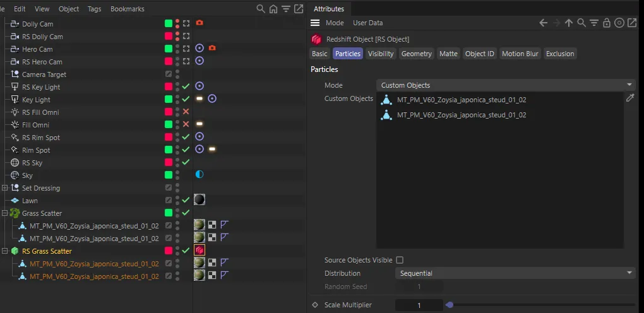The width and height of the screenshot is (644, 313).
Task: Toggle the visibility dots on Dolly Cam
Action: click(177, 24)
